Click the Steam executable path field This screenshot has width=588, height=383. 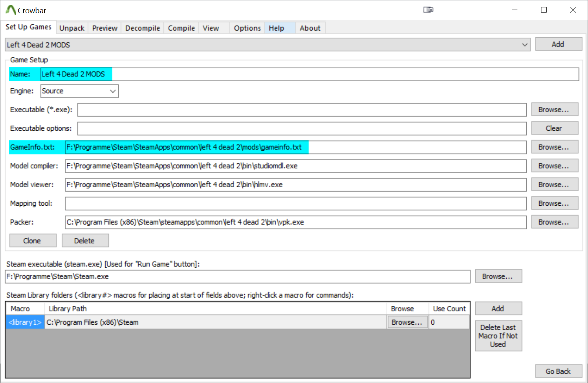pos(238,277)
